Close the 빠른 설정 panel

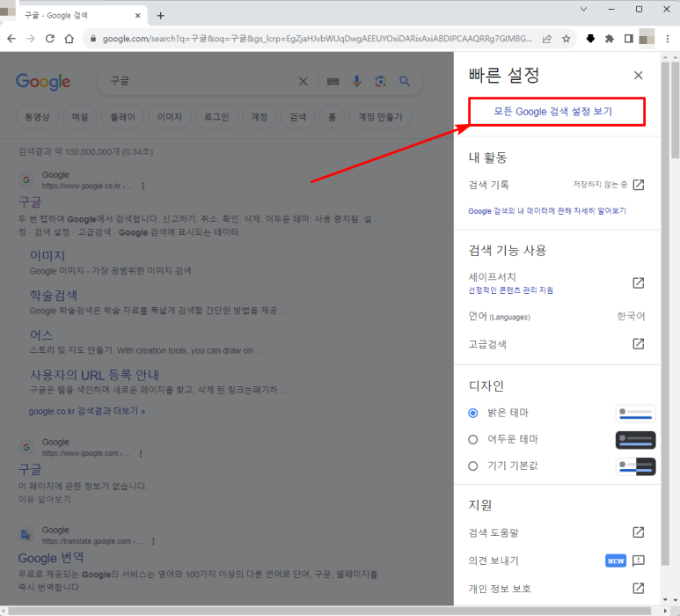pyautogui.click(x=638, y=76)
